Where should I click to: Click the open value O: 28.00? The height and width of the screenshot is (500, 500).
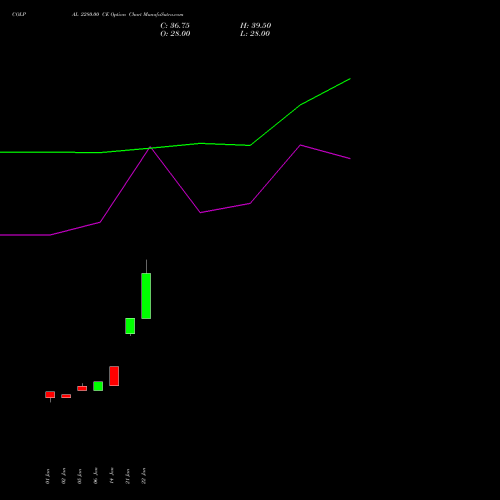click(175, 34)
